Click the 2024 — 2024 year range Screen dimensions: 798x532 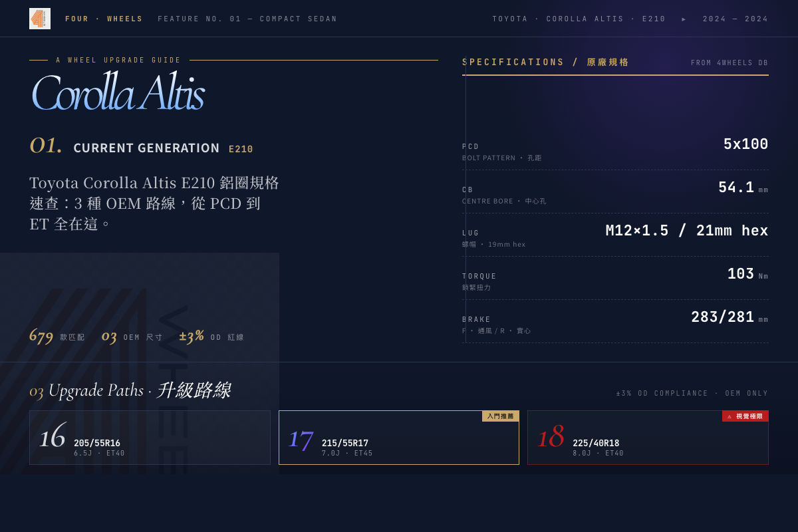click(735, 19)
